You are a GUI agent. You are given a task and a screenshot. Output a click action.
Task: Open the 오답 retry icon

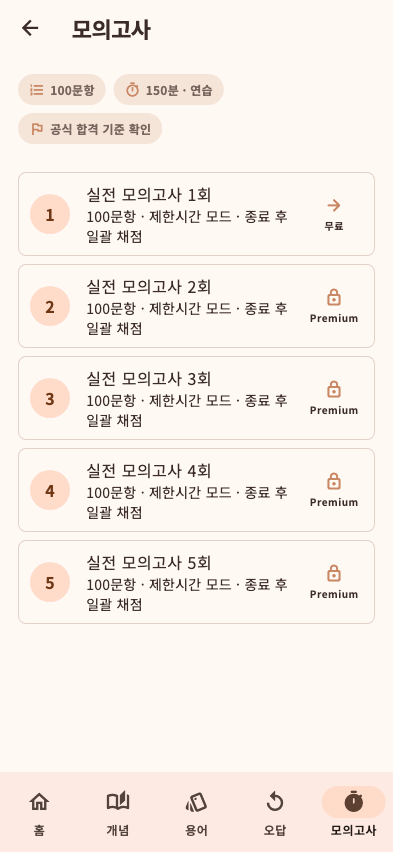[275, 801]
